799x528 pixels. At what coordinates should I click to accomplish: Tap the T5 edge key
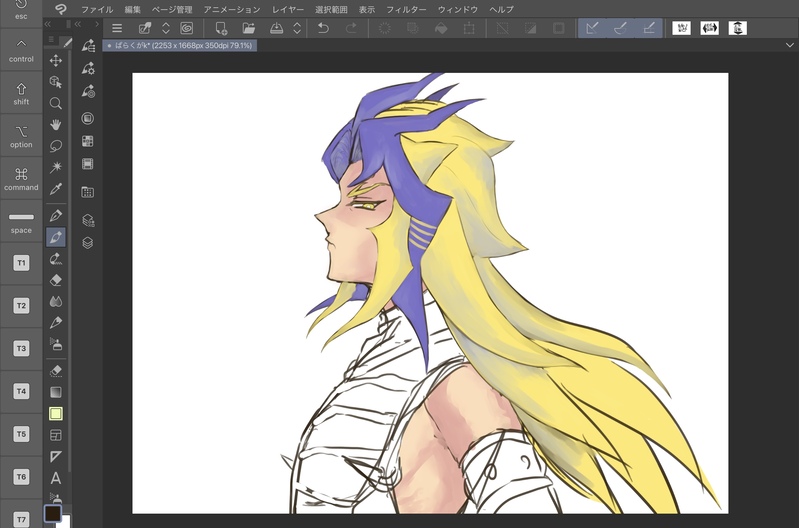(21, 434)
